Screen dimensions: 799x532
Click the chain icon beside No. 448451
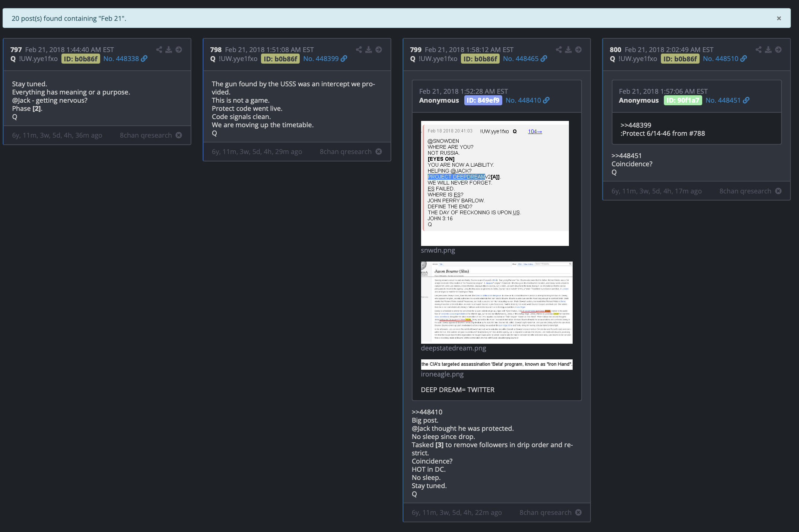[x=746, y=100]
